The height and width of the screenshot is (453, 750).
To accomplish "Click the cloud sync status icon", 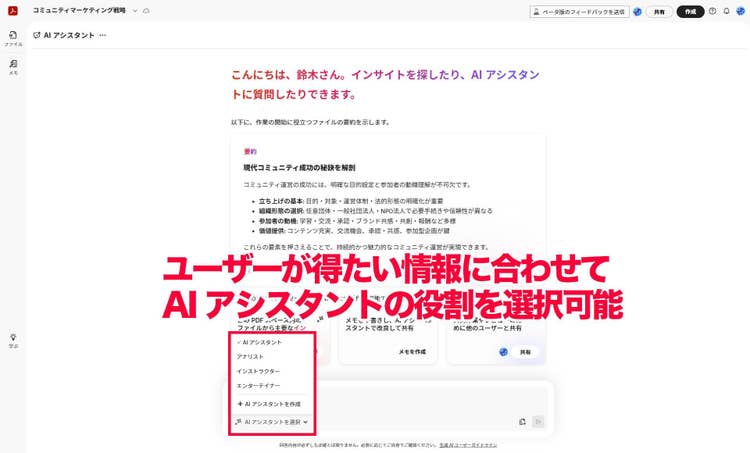I will click(x=146, y=9).
